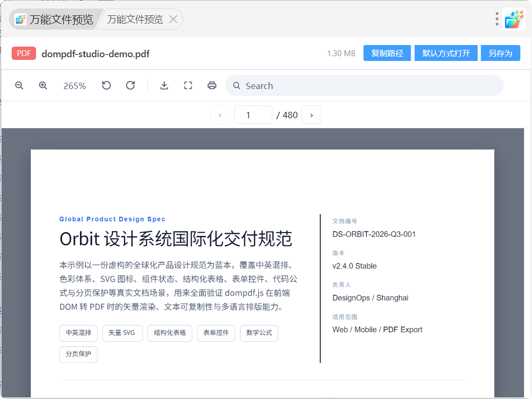The image size is (532, 399).
Task: Rotate the page clockwise
Action: coord(131,85)
